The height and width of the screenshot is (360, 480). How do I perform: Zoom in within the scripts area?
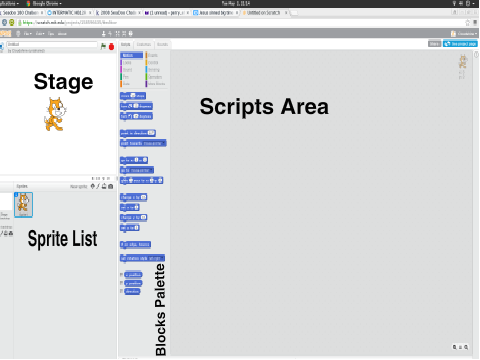click(x=466, y=347)
